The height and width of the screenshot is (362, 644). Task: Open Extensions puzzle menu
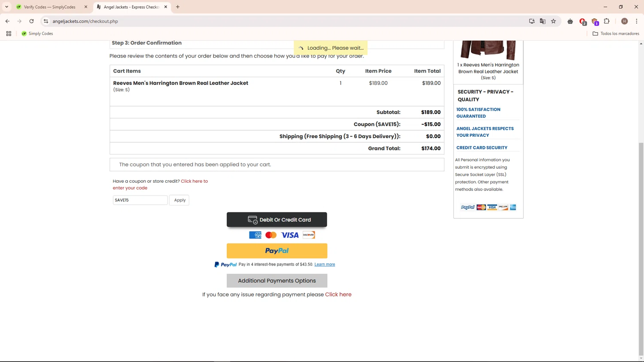[x=607, y=21]
